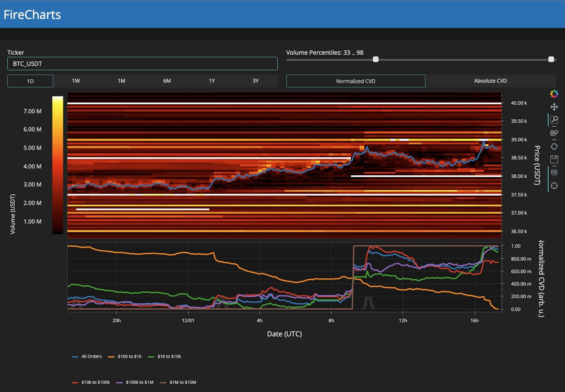Image resolution: width=565 pixels, height=392 pixels.
Task: Click the lower volume percentile slider handle
Action: point(376,59)
